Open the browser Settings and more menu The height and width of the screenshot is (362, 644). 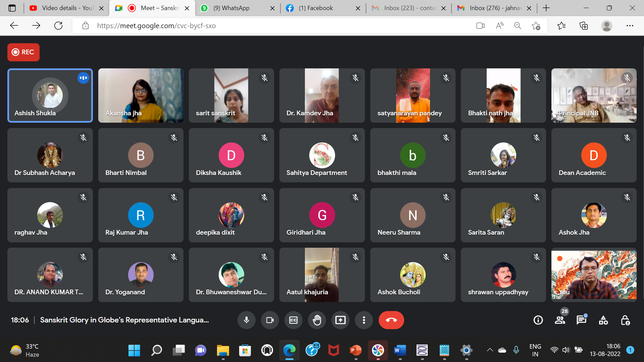click(x=630, y=25)
